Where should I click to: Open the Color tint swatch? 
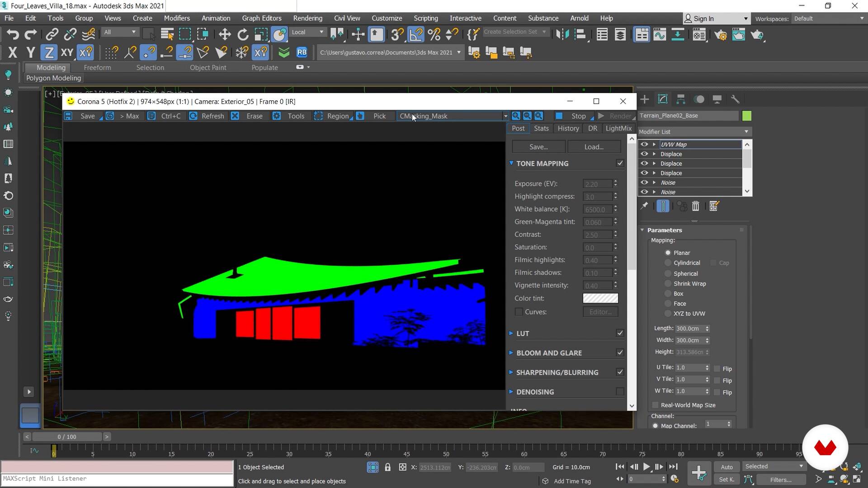[600, 298]
